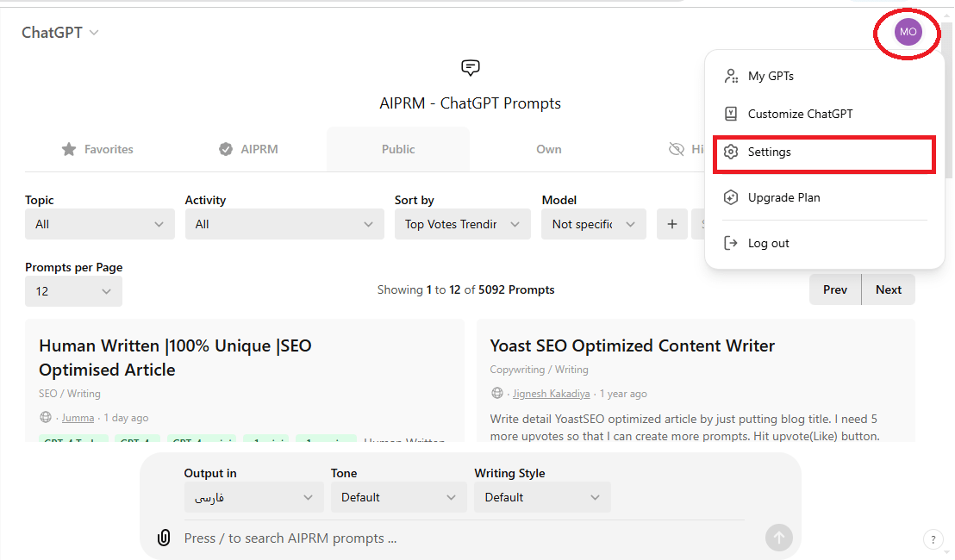This screenshot has width=955, height=560.
Task: Open the Tone dropdown
Action: tap(399, 497)
